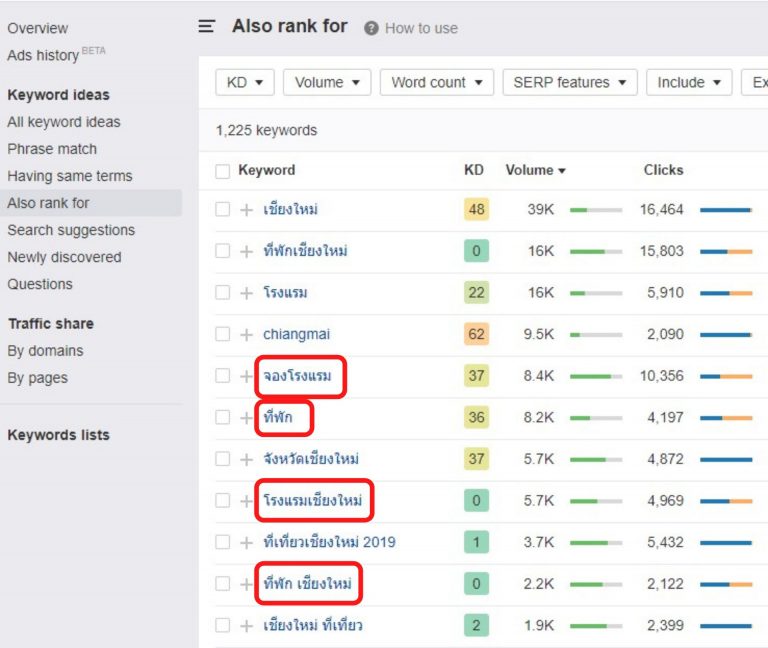The image size is (768, 648).
Task: Click the hamburger menu icon beside Also rank for
Action: [x=207, y=27]
